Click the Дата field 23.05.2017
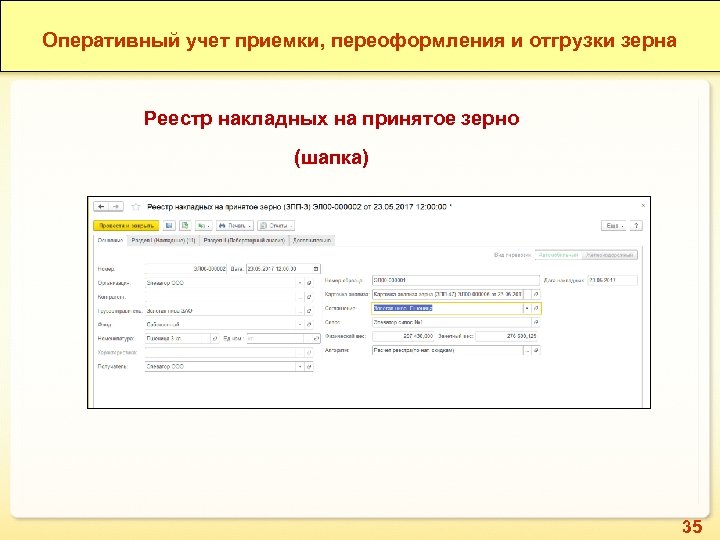 (x=279, y=269)
